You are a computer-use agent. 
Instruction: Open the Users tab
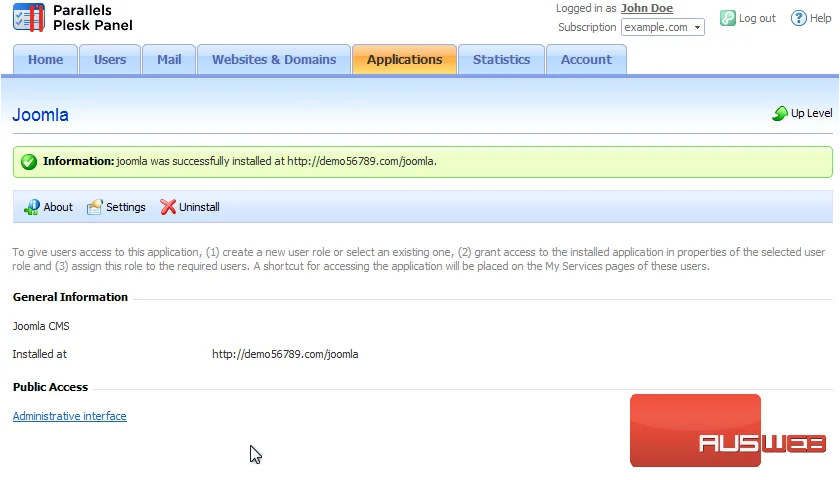[110, 59]
